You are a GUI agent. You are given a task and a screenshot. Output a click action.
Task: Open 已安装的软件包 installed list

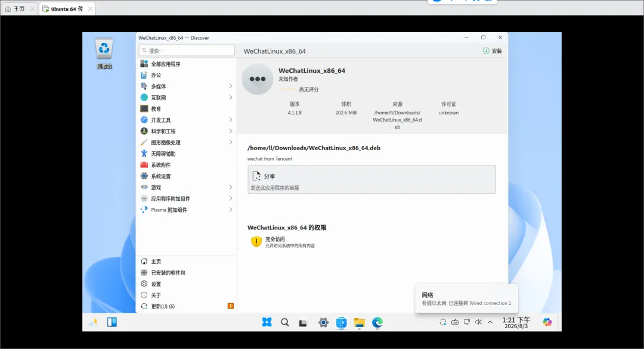[x=187, y=273]
